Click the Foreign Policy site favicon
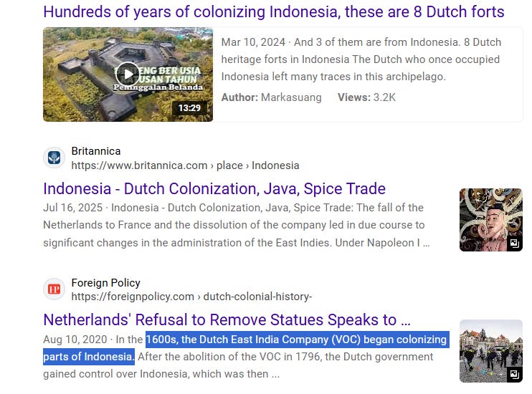The image size is (532, 394). (54, 289)
